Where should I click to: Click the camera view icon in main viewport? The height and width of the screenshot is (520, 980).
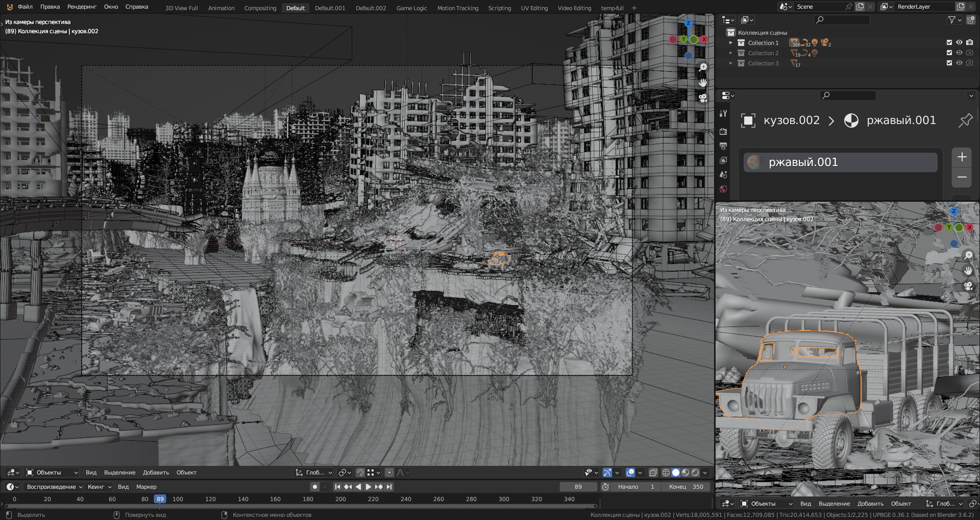coord(703,98)
